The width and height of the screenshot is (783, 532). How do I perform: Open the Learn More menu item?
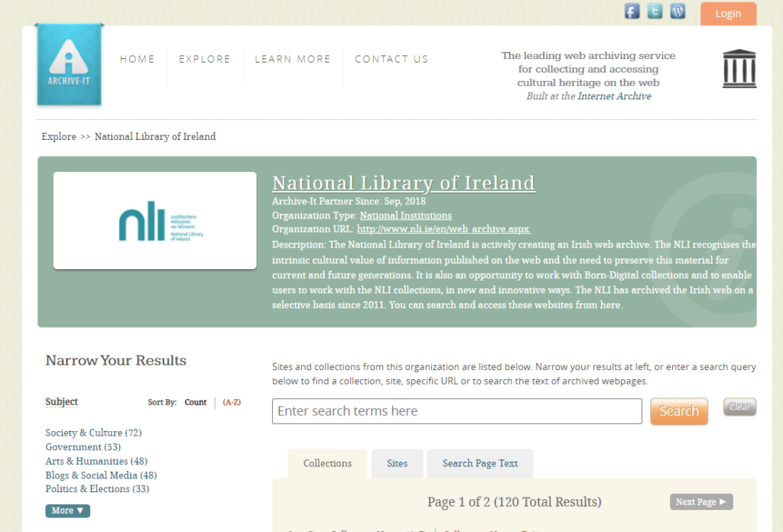(293, 59)
